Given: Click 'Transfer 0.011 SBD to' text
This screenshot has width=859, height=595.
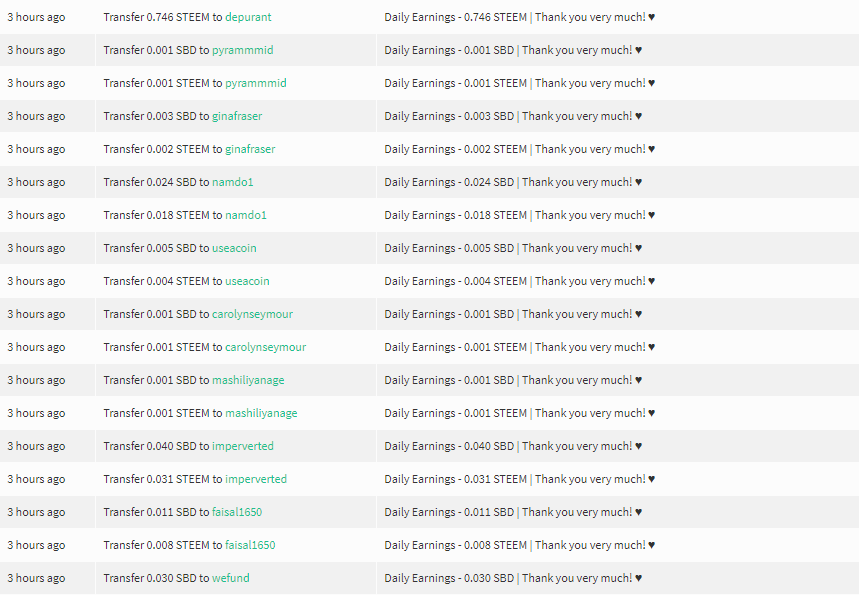Looking at the screenshot, I should pos(156,512).
